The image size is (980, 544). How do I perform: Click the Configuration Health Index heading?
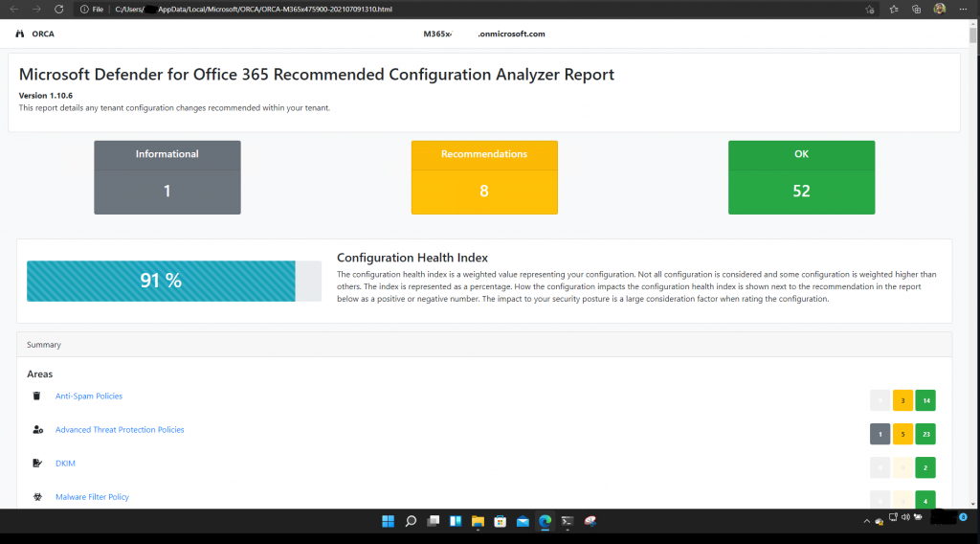coord(412,258)
